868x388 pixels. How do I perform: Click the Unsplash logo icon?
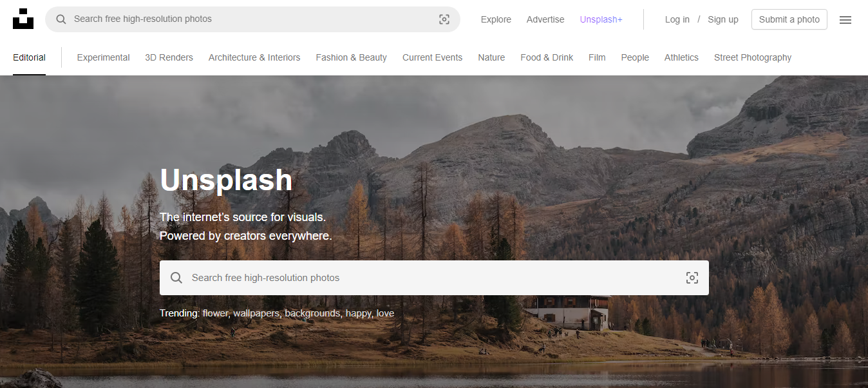(x=23, y=19)
